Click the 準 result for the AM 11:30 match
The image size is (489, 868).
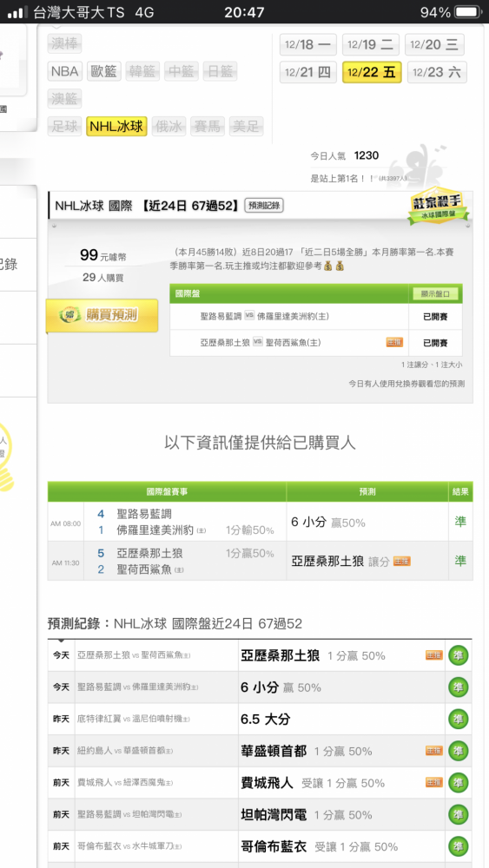coord(460,561)
